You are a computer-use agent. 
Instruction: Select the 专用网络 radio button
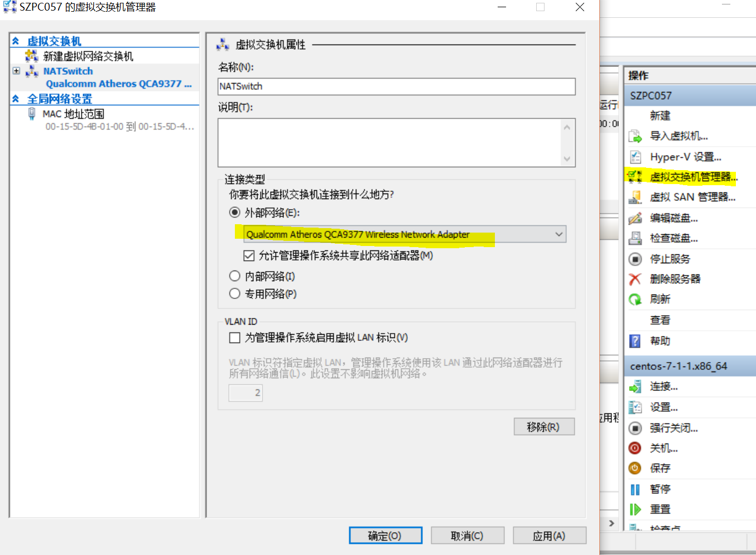(x=235, y=293)
